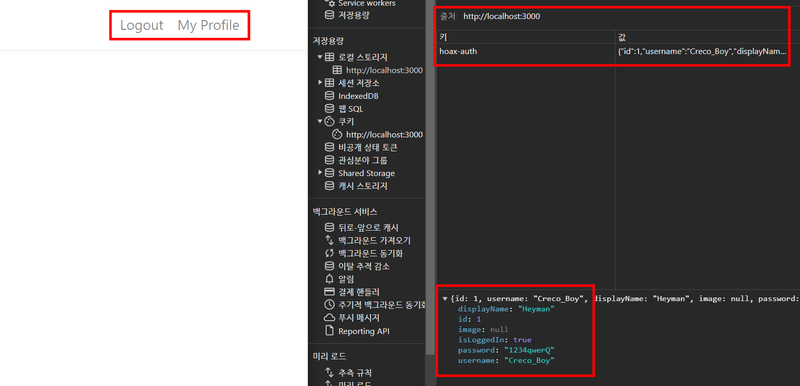Click the 로컬 스토리지 table icon

point(330,57)
